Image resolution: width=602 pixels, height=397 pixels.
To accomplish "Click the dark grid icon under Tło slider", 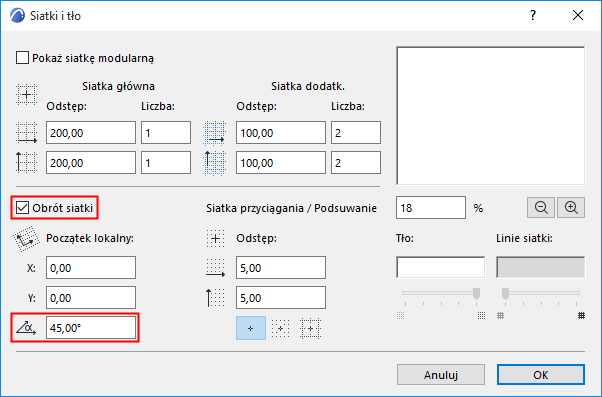I will (x=481, y=316).
